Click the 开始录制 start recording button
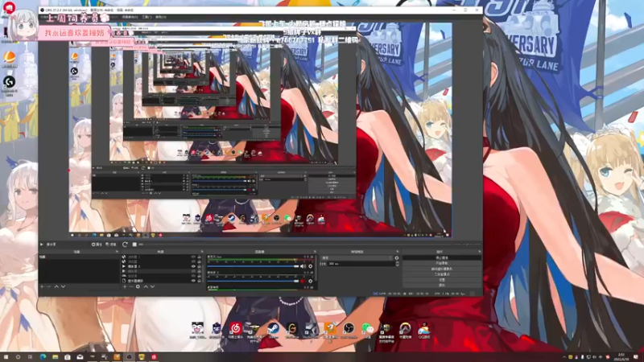Image resolution: width=644 pixels, height=362 pixels. (x=442, y=263)
